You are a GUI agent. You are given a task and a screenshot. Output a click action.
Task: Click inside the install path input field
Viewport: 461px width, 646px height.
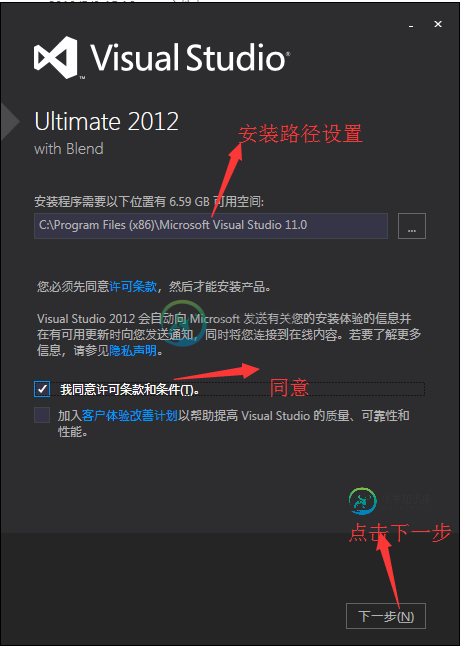coord(211,226)
